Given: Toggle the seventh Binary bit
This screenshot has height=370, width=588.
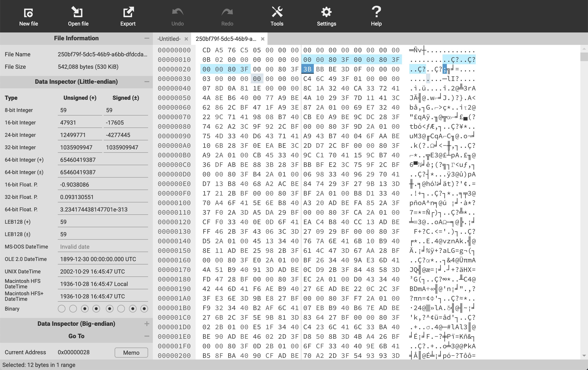Looking at the screenshot, I should [x=133, y=309].
